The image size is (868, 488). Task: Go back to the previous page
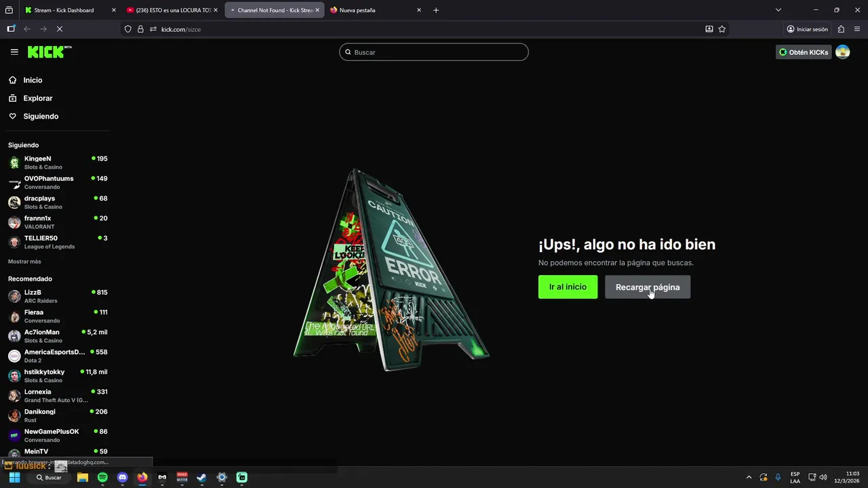pos(27,29)
